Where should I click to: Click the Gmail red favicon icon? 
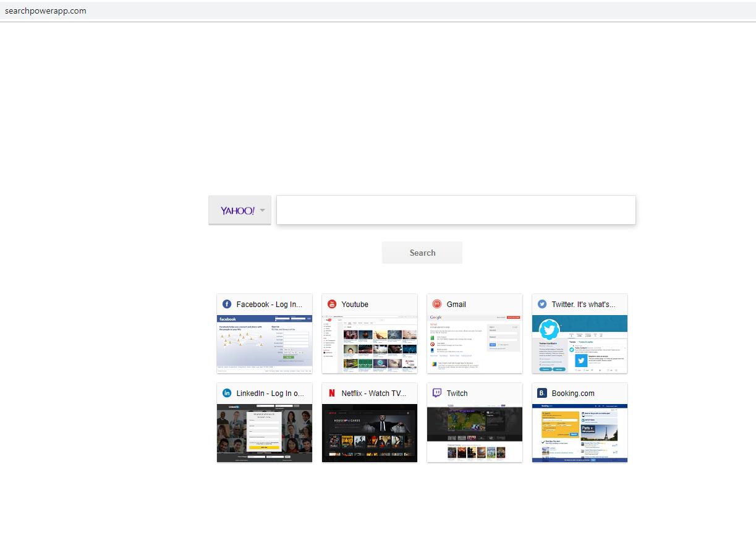click(437, 304)
